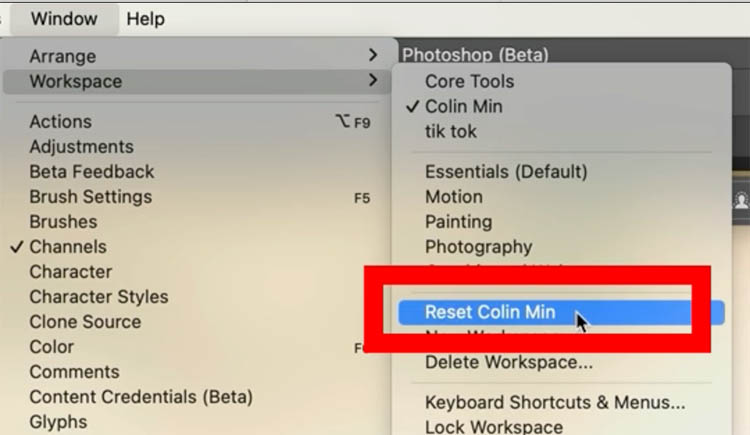Image resolution: width=750 pixels, height=435 pixels.
Task: Click the user profile icon at right edge
Action: tap(742, 200)
